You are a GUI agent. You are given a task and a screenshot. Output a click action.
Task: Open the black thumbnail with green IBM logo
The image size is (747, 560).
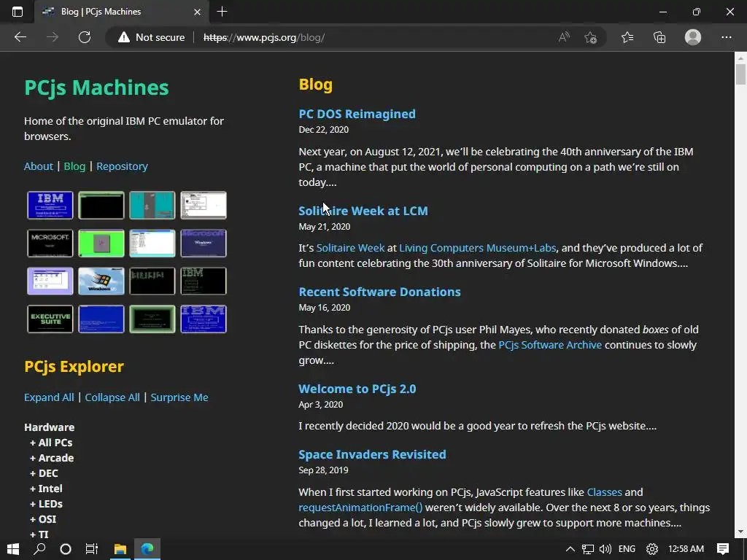tap(204, 281)
